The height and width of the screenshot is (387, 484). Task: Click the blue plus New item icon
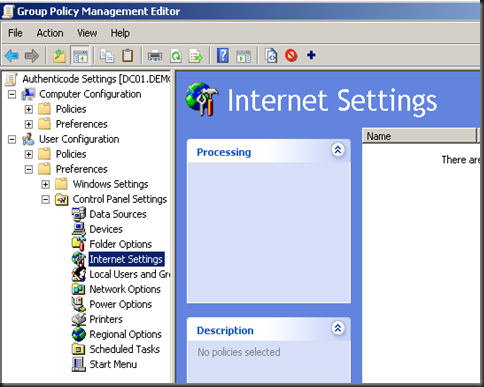(x=311, y=55)
